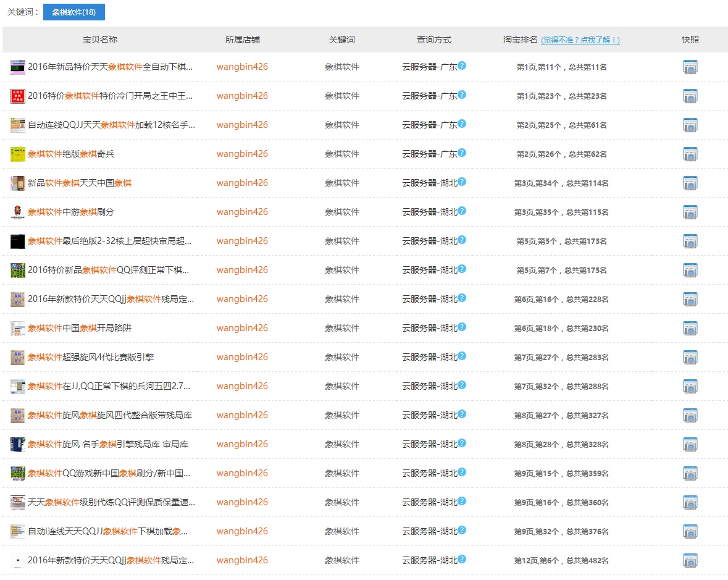728x580 pixels.
Task: Open store wangbin426 in 总共第376名 row
Action: (x=242, y=531)
